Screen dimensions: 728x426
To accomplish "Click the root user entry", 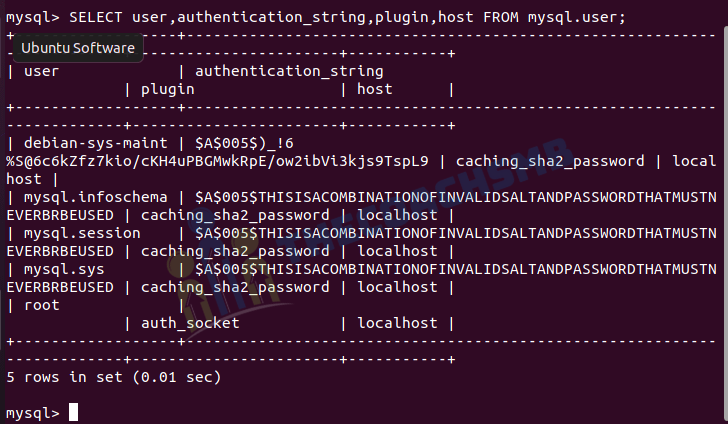I will pos(42,306).
